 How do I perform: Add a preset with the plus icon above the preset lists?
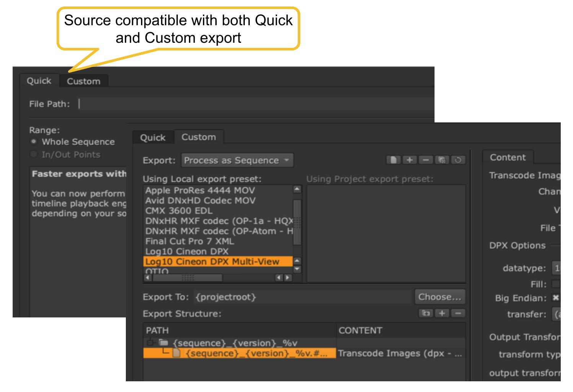coord(409,160)
